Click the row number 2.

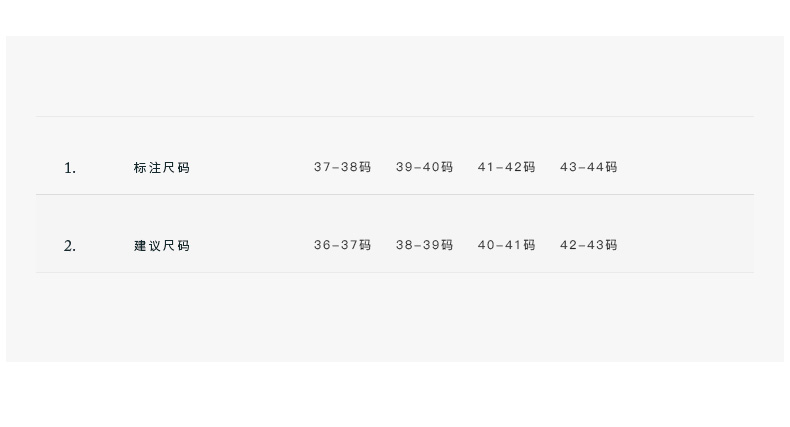click(x=70, y=246)
